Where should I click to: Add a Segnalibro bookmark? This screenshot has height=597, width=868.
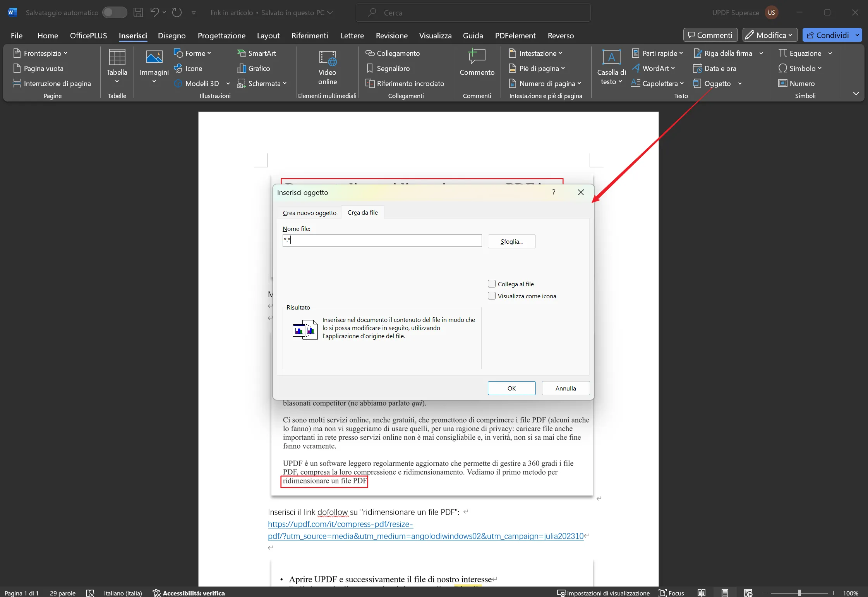tap(388, 68)
